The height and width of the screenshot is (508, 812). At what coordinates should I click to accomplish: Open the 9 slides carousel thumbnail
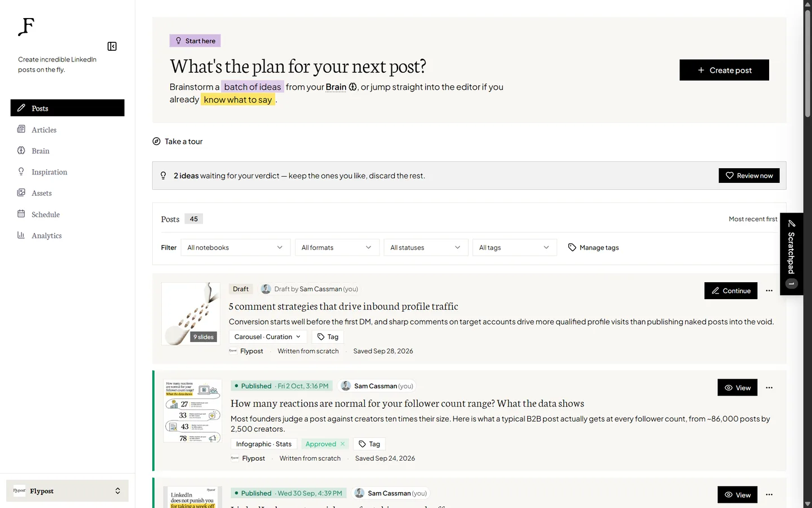tap(191, 314)
